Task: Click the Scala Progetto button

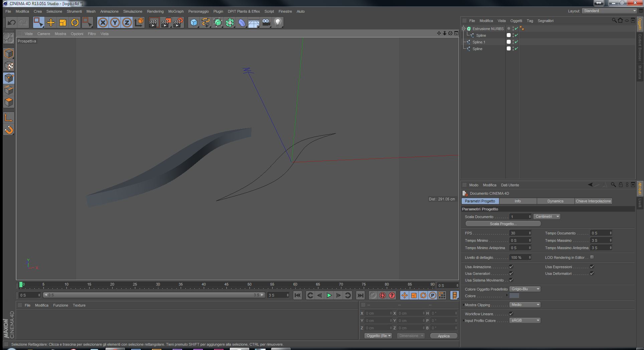Action: [x=503, y=224]
